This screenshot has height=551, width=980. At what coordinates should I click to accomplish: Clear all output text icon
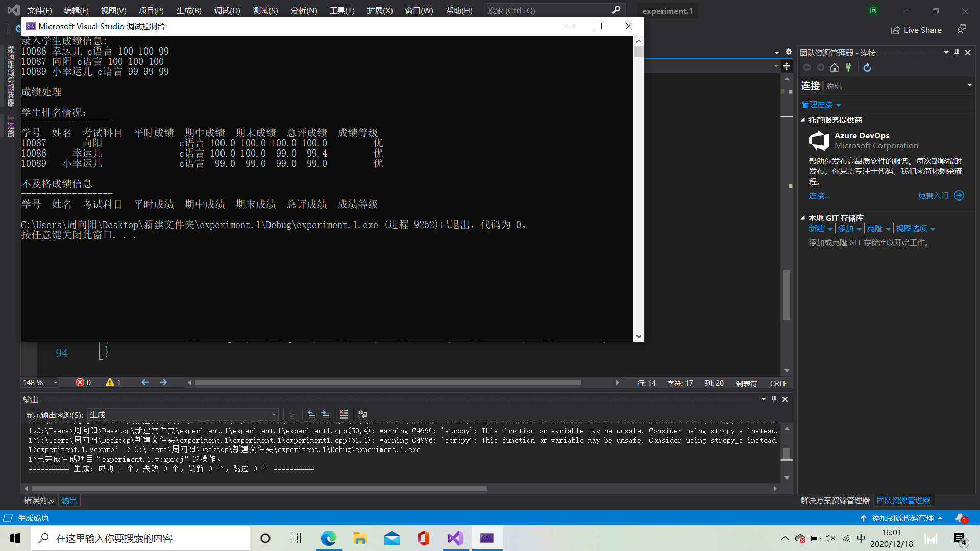click(x=344, y=414)
